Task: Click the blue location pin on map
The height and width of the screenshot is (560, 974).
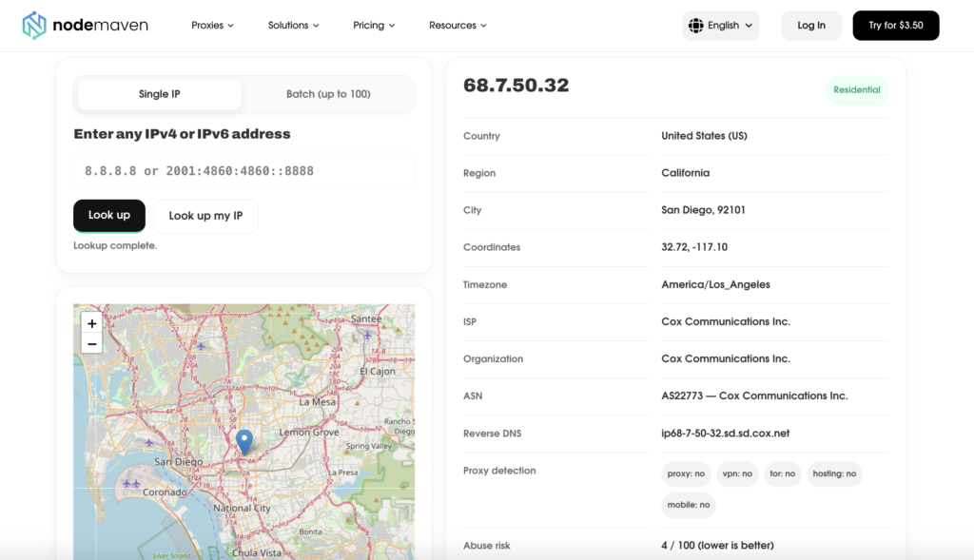Action: click(x=244, y=442)
